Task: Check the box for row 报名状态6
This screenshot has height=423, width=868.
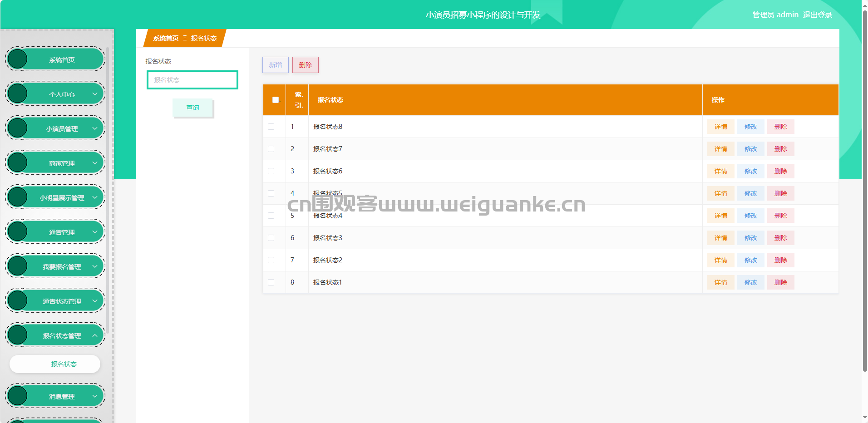Action: pos(271,171)
